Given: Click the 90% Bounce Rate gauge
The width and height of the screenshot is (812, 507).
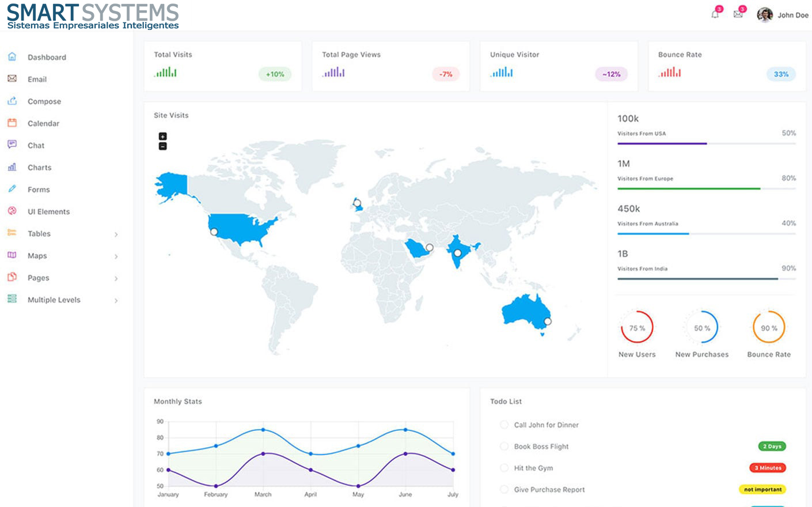Looking at the screenshot, I should point(769,327).
